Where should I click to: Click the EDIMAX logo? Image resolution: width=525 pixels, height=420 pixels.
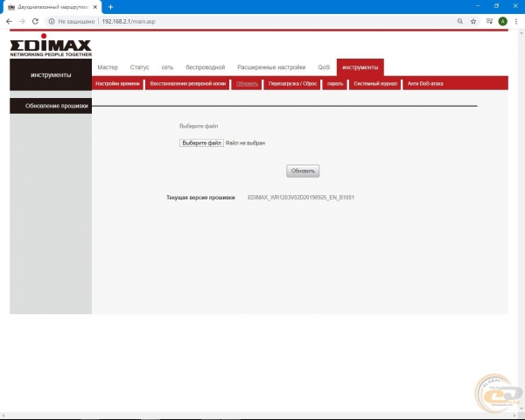(51, 45)
